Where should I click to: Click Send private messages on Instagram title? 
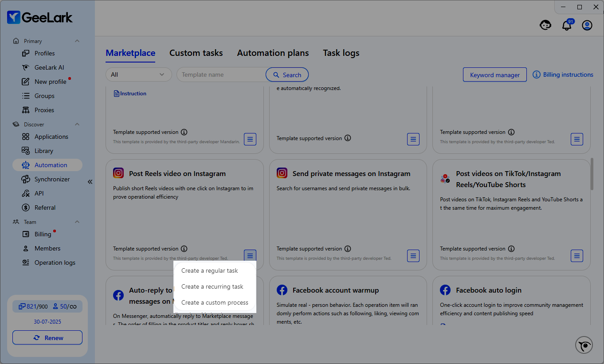point(352,173)
